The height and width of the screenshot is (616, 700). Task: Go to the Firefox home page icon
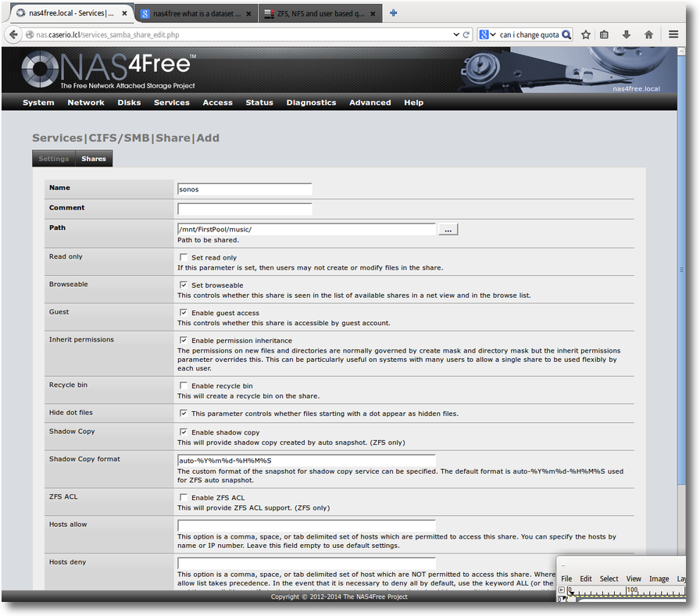point(648,34)
